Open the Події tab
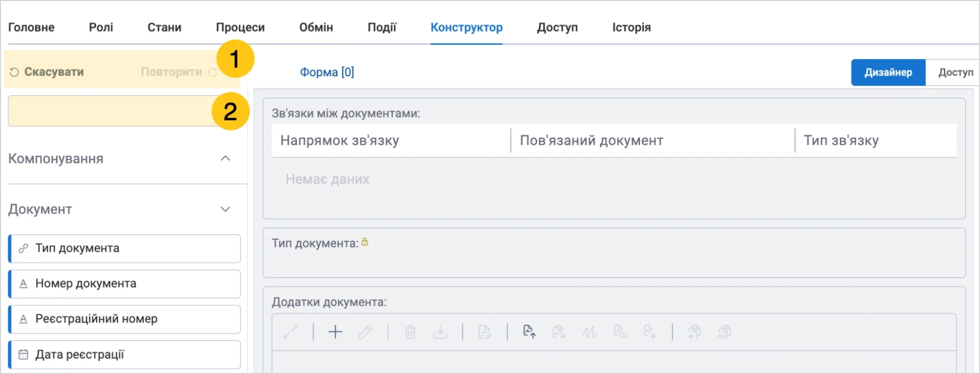 [382, 28]
